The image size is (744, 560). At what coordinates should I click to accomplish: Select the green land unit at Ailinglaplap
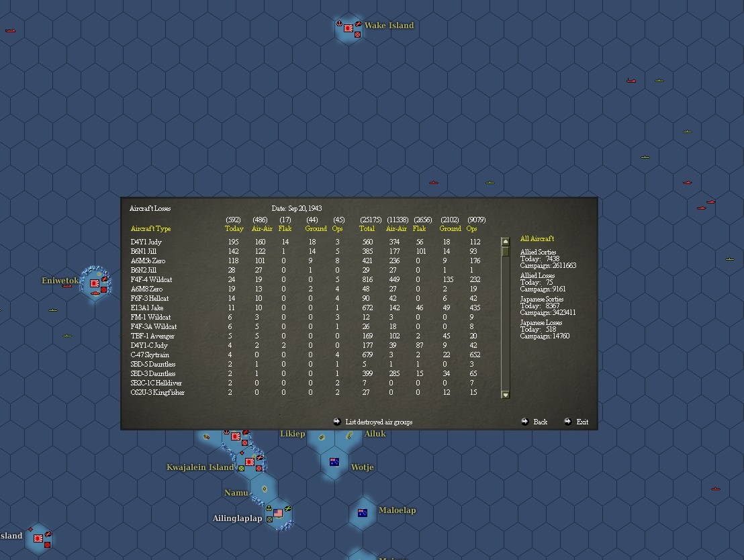(x=269, y=519)
